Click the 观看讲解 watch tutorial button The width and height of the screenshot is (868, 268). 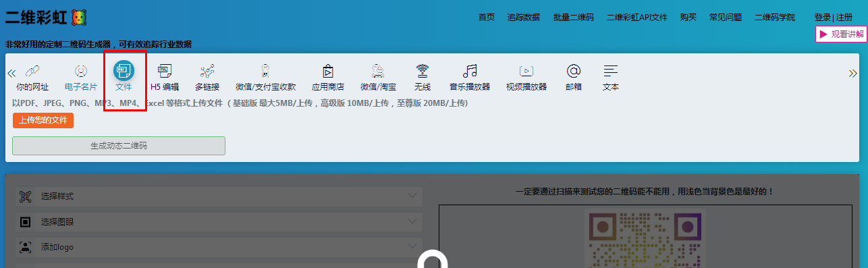click(x=841, y=34)
